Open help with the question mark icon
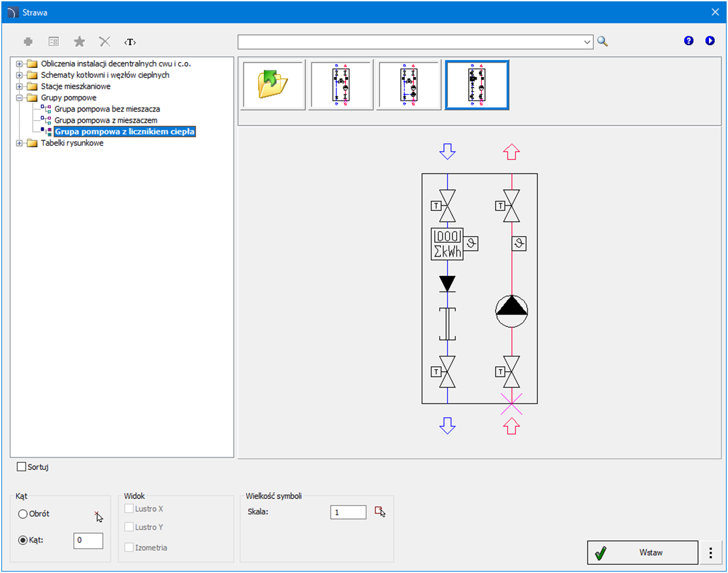 [688, 41]
